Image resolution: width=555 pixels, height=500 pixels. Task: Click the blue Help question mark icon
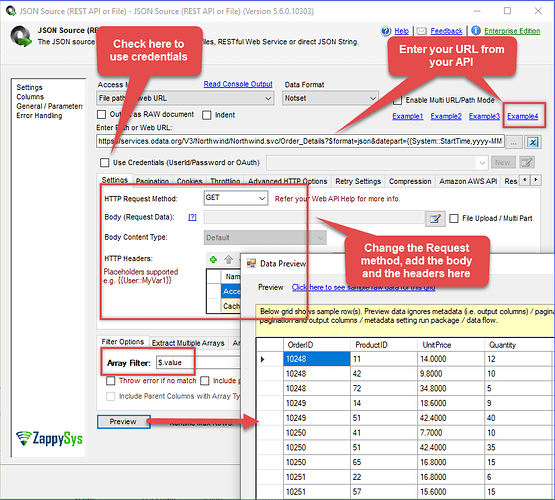[x=386, y=31]
